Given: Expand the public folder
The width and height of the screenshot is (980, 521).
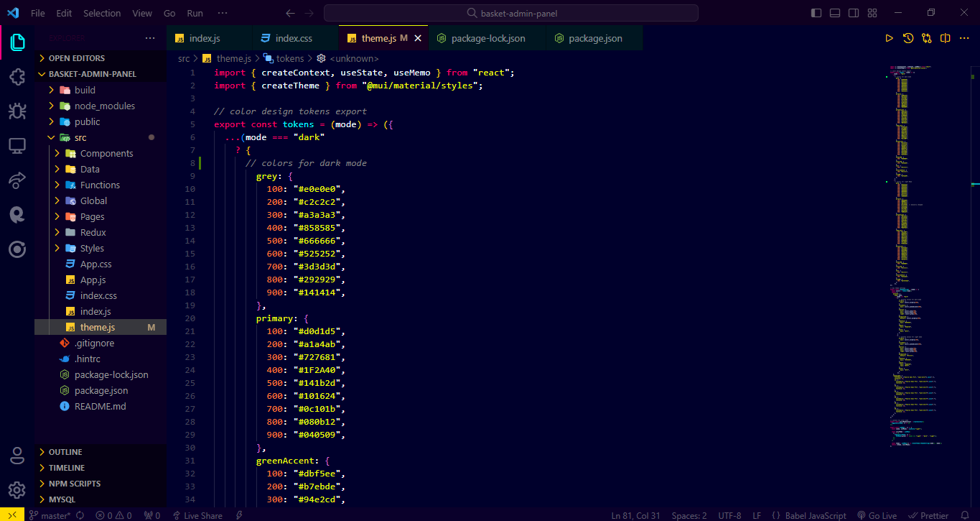Looking at the screenshot, I should pos(101,121).
